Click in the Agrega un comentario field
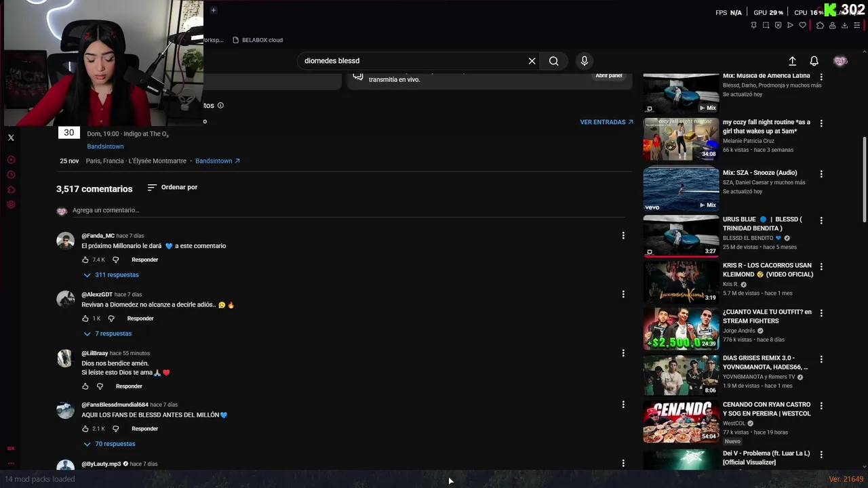Screen dimensions: 868x488 [x=348, y=211]
